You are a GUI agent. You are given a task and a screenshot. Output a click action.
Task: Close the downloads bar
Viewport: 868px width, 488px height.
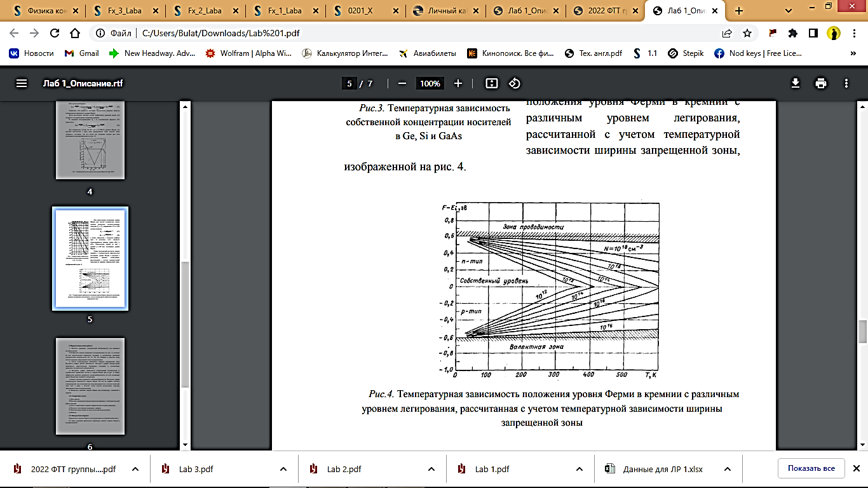pos(856,468)
